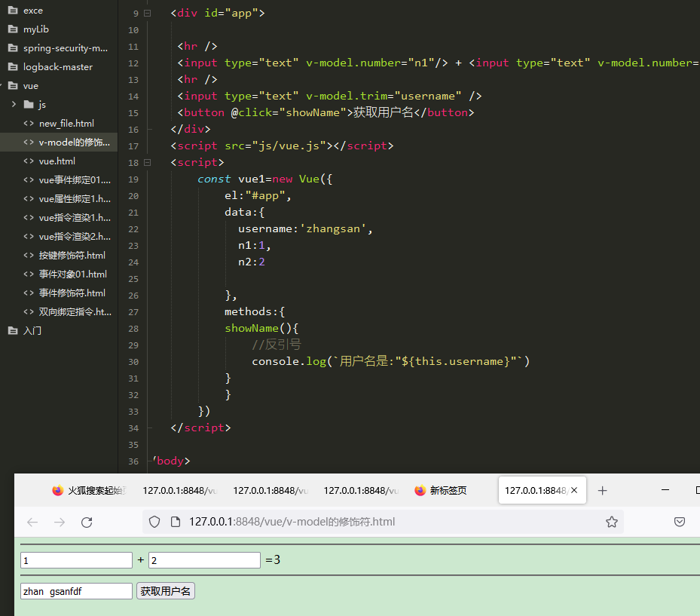
Task: Click the page info document icon
Action: (x=176, y=522)
